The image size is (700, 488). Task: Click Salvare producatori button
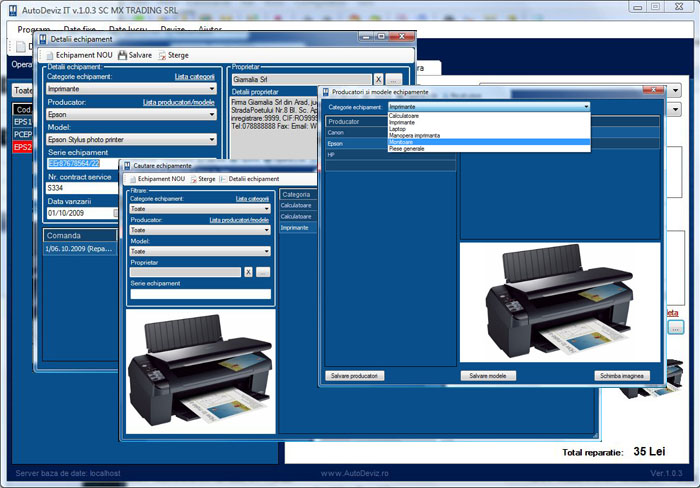[x=354, y=376]
